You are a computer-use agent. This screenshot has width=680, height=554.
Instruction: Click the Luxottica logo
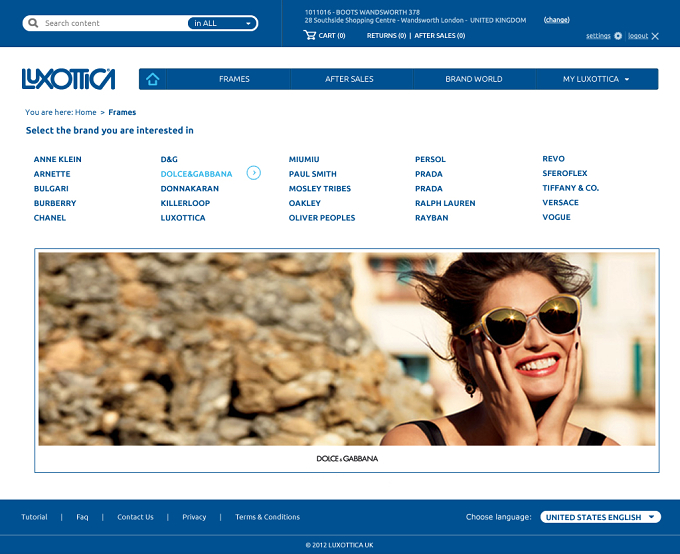[x=69, y=79]
